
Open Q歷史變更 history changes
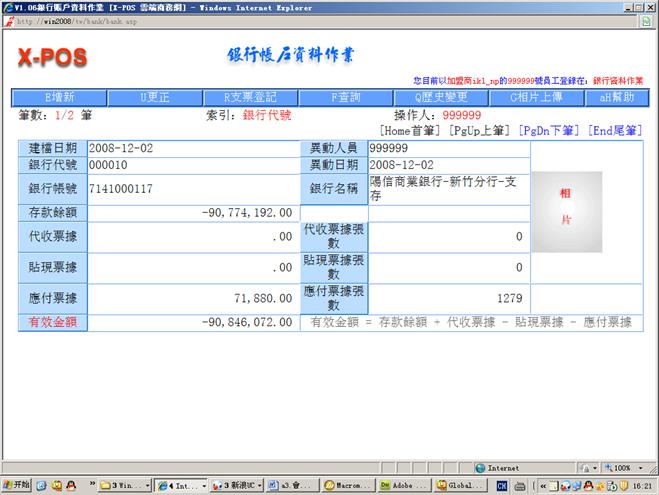coord(439,97)
